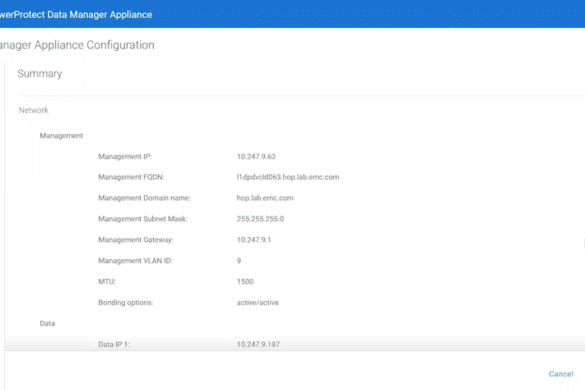
Task: Click the Management Subnet Mask label
Action: [x=143, y=219]
